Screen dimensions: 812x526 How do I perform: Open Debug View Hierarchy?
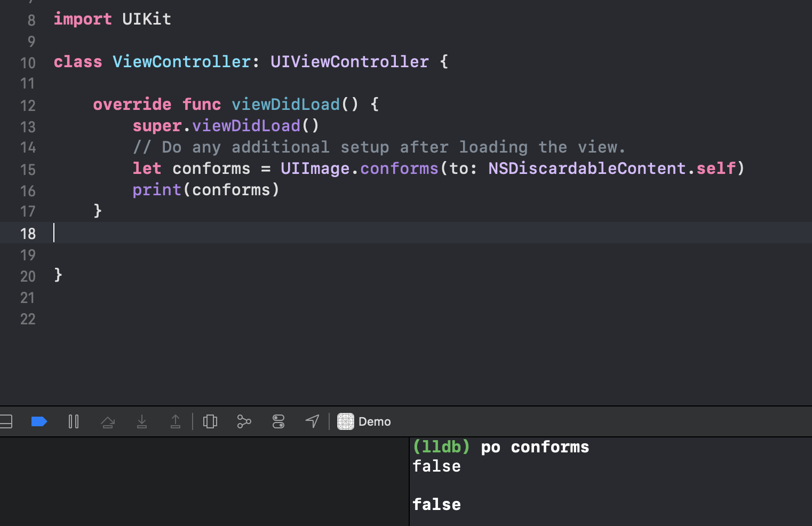click(210, 421)
